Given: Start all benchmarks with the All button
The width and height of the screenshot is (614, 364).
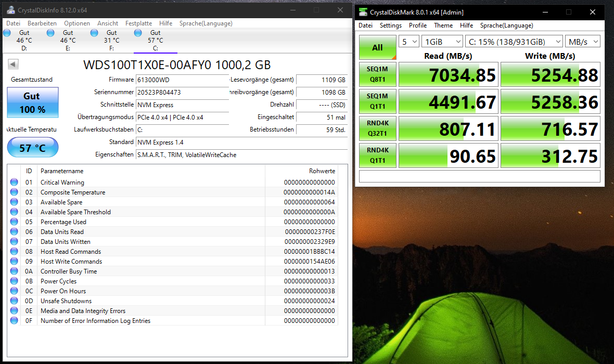Looking at the screenshot, I should pyautogui.click(x=377, y=47).
